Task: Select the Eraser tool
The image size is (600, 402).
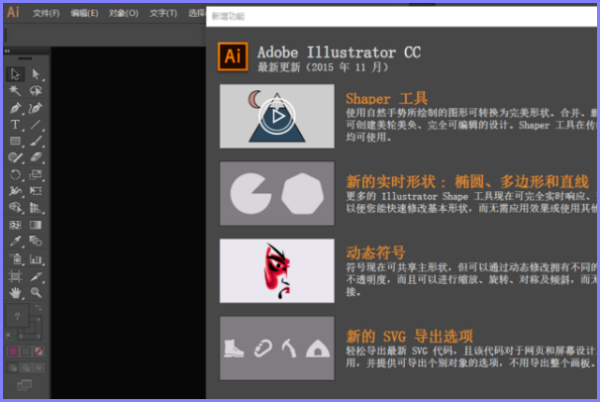Action: [36, 157]
